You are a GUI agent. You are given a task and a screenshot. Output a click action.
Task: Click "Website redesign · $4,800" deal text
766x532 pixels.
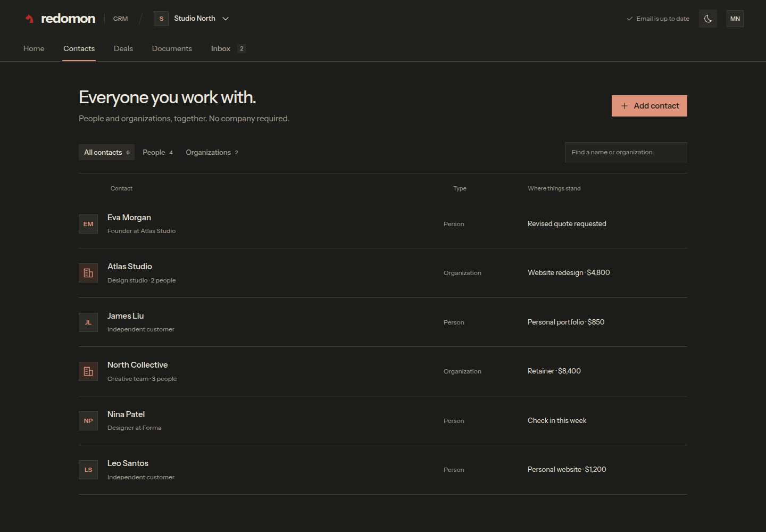coord(569,273)
